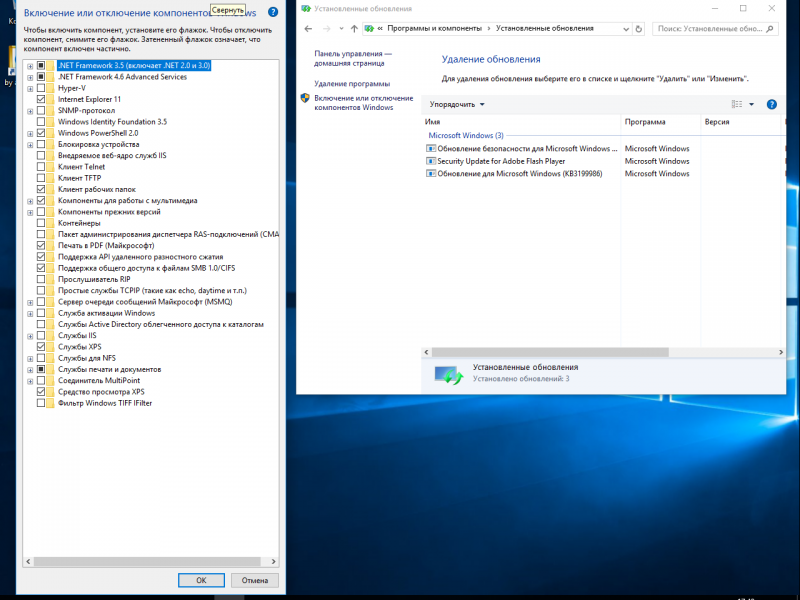The width and height of the screenshot is (800, 600).
Task: Enable the Hyper-V checkbox
Action: tap(41, 88)
